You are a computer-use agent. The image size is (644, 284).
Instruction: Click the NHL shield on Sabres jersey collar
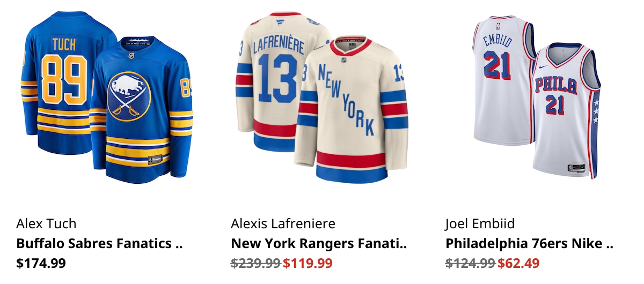point(131,55)
